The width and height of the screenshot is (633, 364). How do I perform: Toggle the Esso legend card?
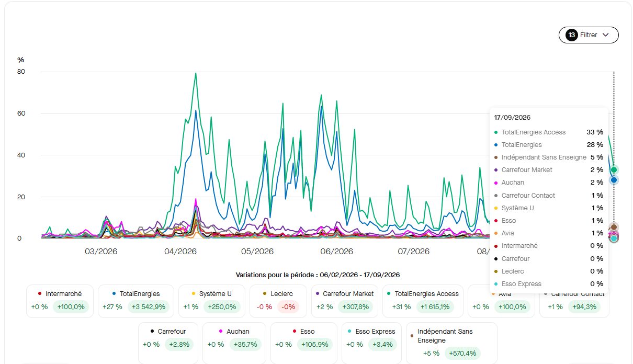(x=304, y=343)
